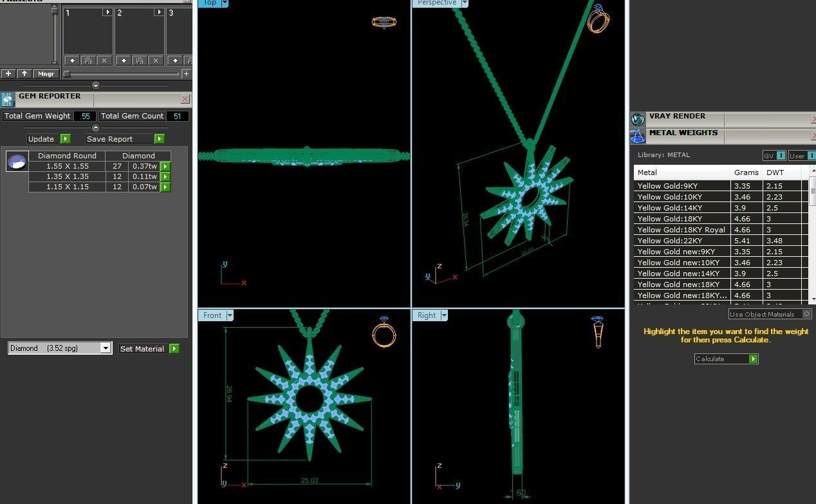Close the Gem Reporter panel
This screenshot has height=504, width=816.
185,99
